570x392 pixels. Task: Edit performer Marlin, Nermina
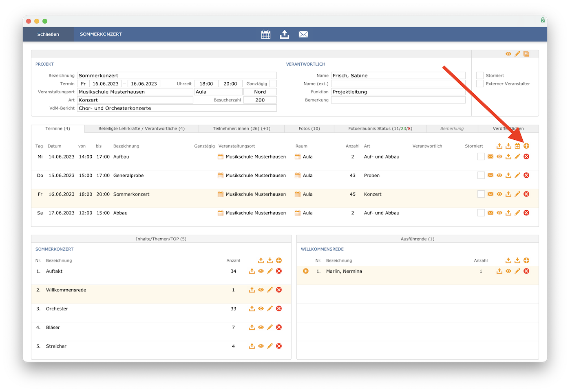(517, 271)
